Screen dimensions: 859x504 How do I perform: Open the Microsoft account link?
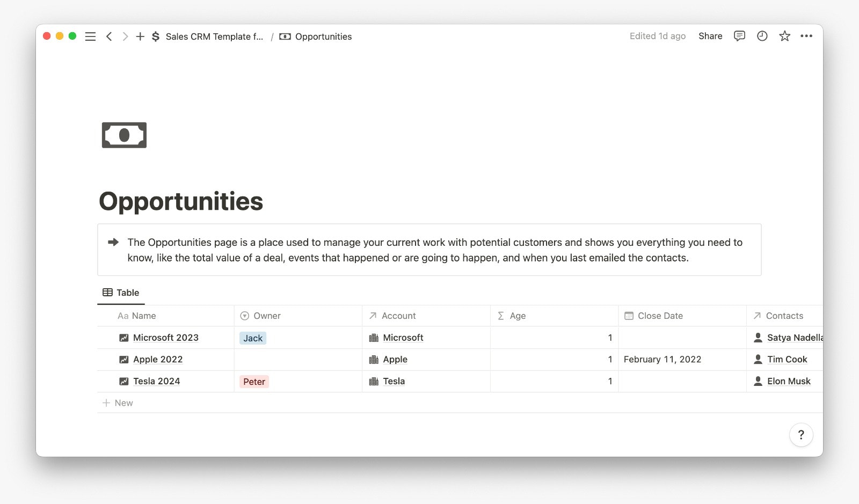(x=403, y=338)
